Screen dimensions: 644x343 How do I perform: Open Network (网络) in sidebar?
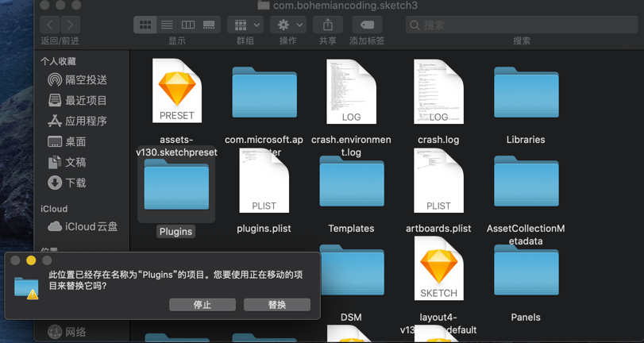click(67, 332)
